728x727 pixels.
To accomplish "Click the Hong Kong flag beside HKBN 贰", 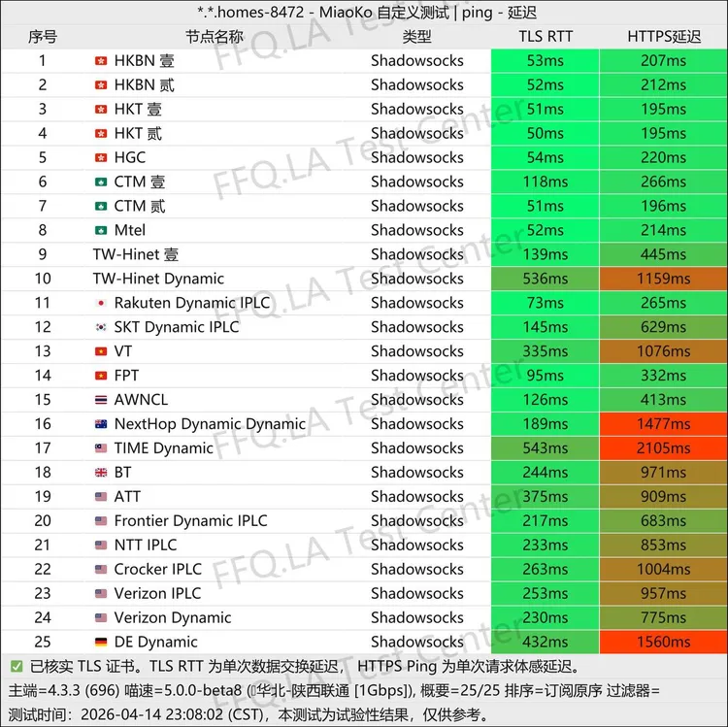I will pyautogui.click(x=101, y=85).
